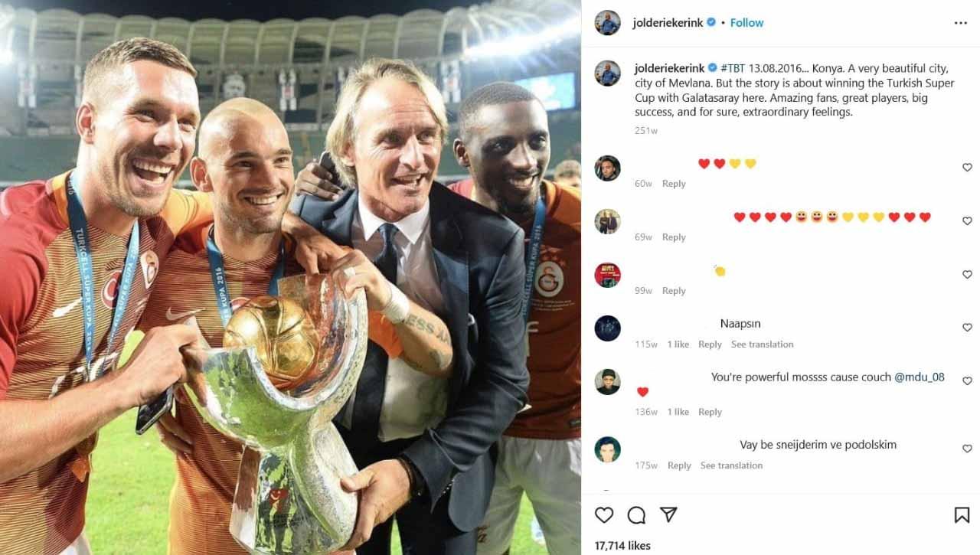Open more options three-dot menu
Screen dimensions: 980x555
click(x=961, y=23)
